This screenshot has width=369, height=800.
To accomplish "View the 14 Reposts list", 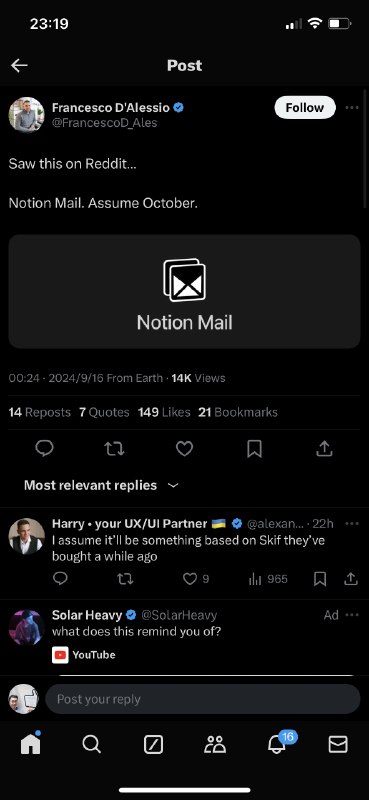I will coord(39,412).
